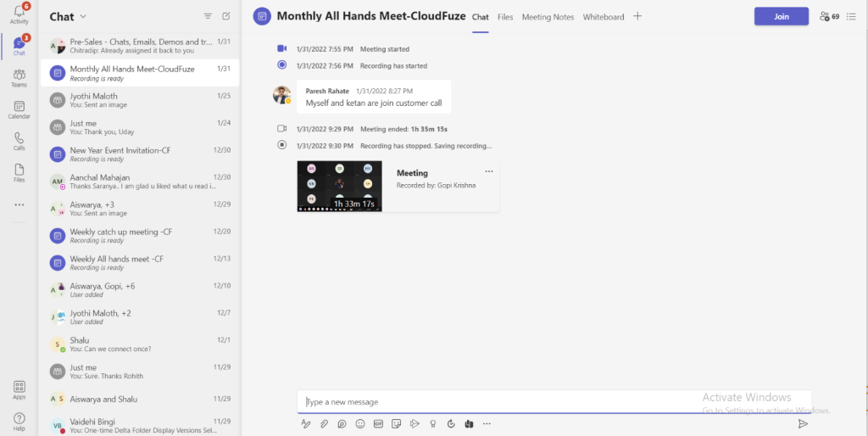Open the Jyothi Maloth, +2 chat
This screenshot has height=436, width=868.
[x=140, y=317]
